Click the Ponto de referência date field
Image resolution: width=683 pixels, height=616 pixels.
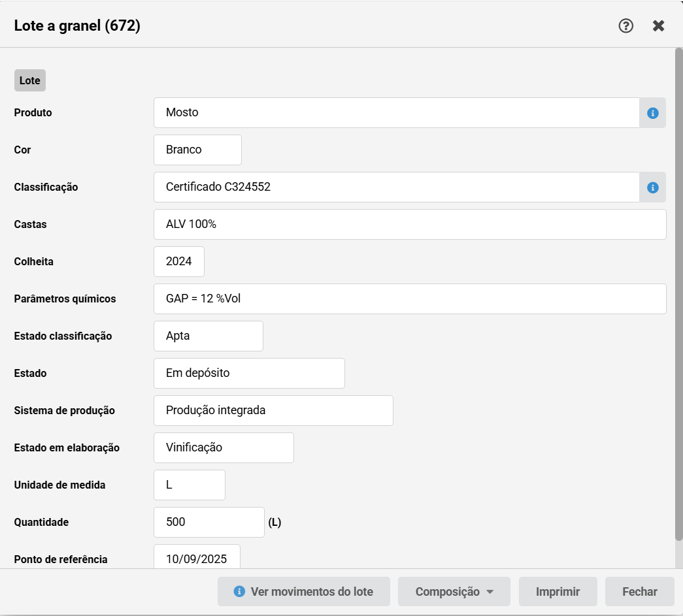[x=197, y=557]
